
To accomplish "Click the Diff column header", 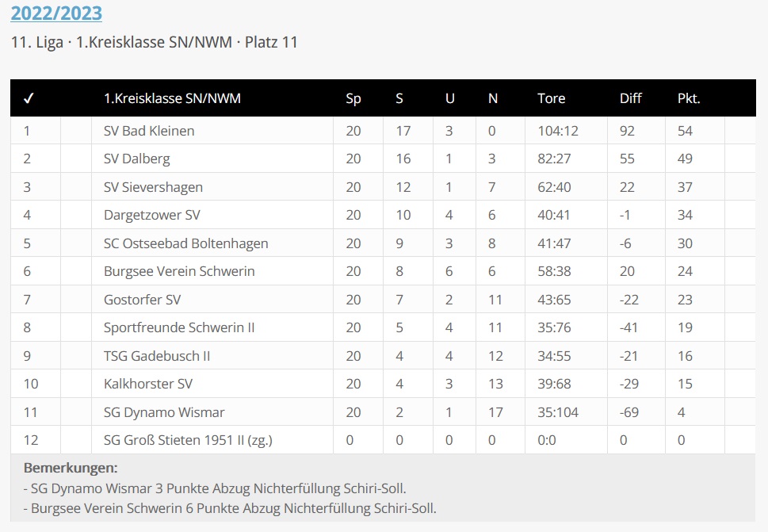I will 631,99.
